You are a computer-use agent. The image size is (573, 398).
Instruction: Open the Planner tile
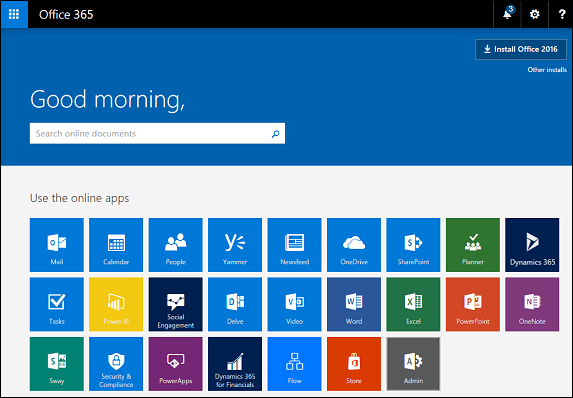tap(473, 245)
